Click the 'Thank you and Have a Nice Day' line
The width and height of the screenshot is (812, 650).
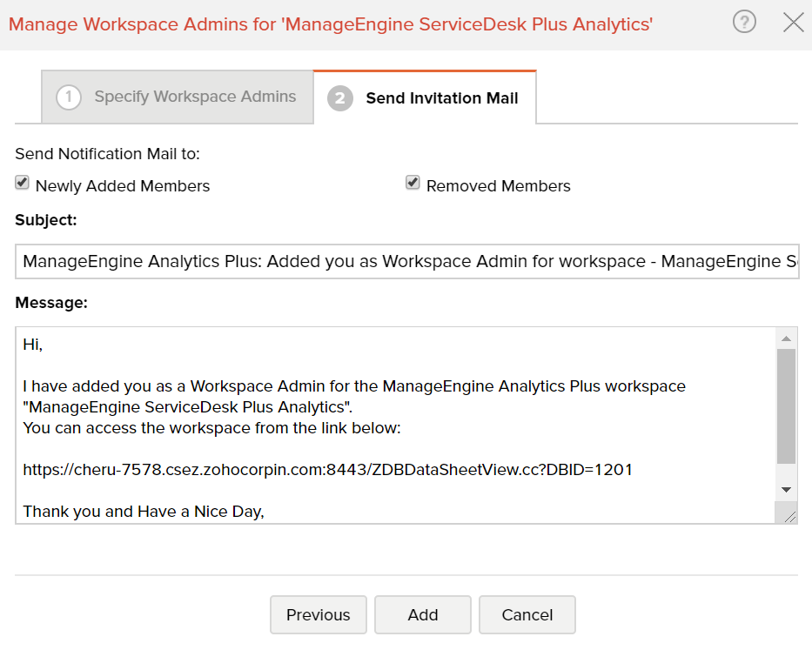[144, 512]
